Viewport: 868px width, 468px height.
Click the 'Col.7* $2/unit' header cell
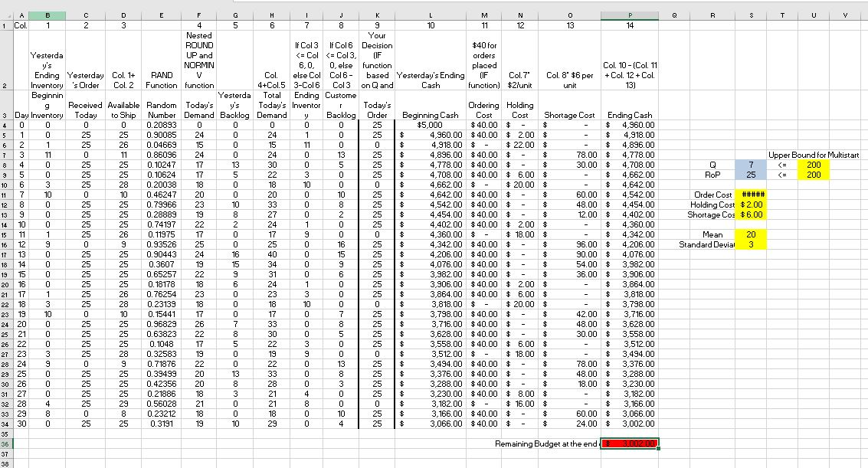click(519, 61)
